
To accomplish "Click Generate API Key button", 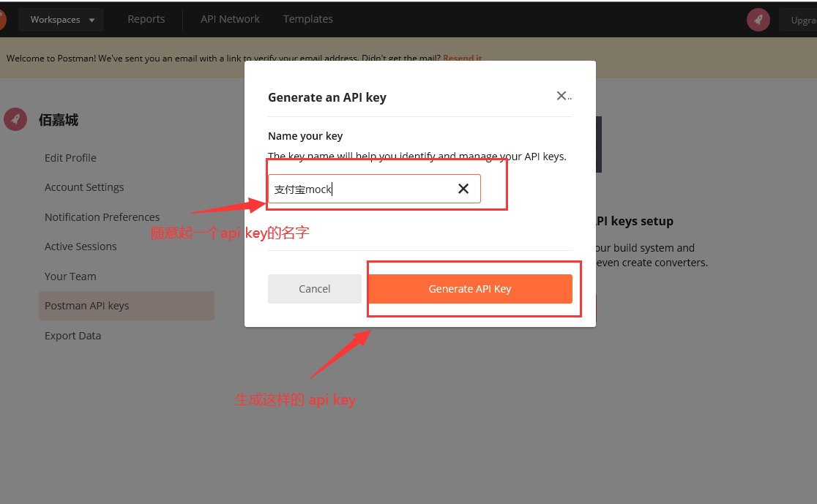I will click(x=470, y=289).
